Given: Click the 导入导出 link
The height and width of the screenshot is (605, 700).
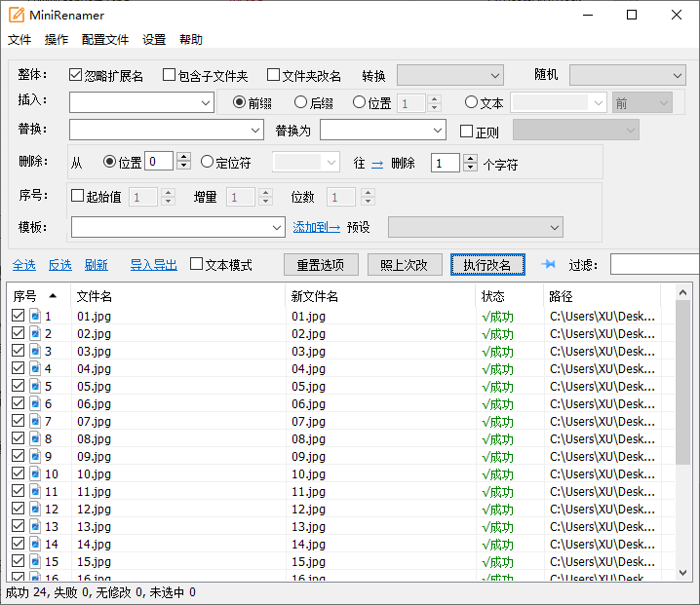Looking at the screenshot, I should coord(154,265).
